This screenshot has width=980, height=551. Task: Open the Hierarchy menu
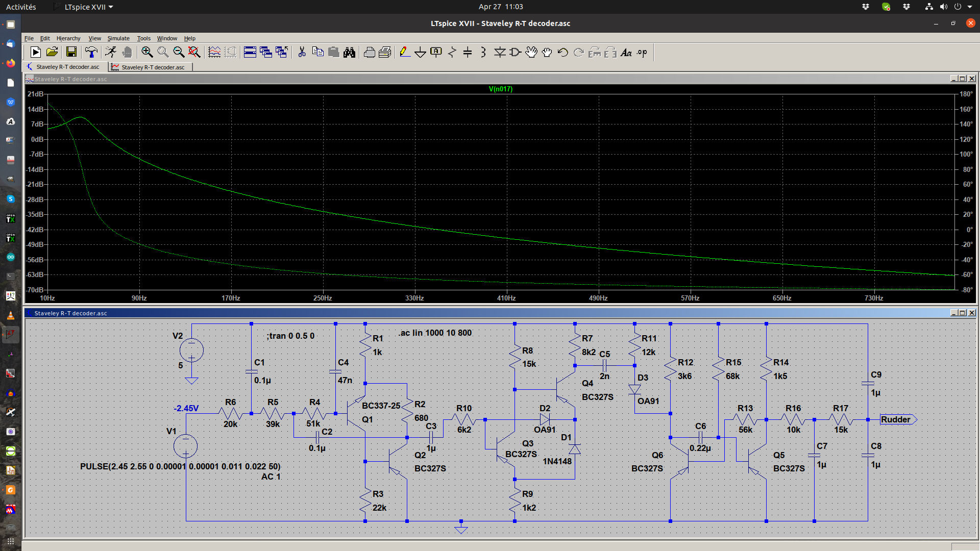pos(68,38)
